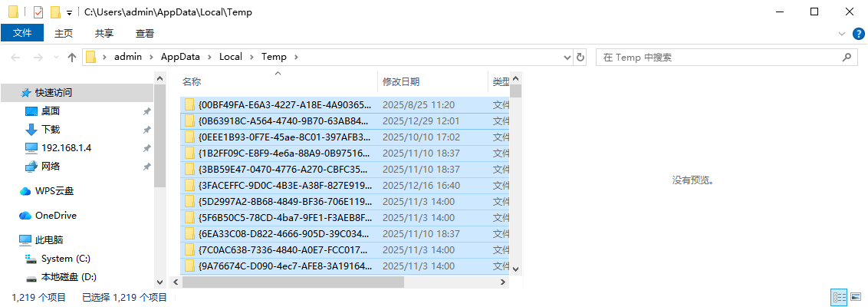The width and height of the screenshot is (868, 307).
Task: Open the recent locations dropdown
Action: click(x=56, y=57)
